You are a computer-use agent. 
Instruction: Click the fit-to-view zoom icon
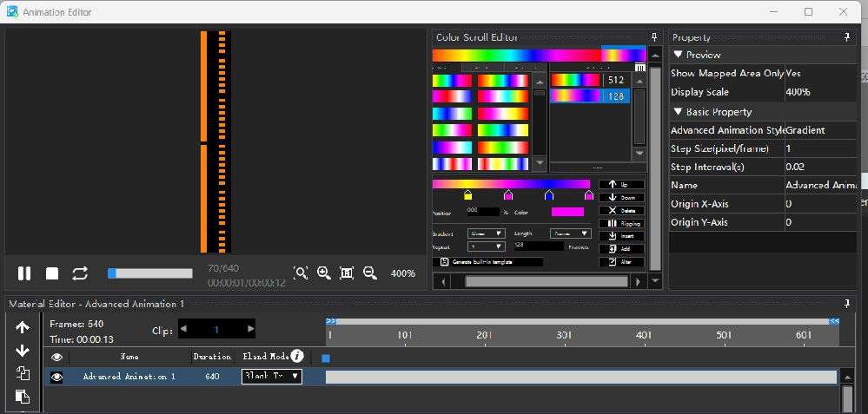pos(347,273)
